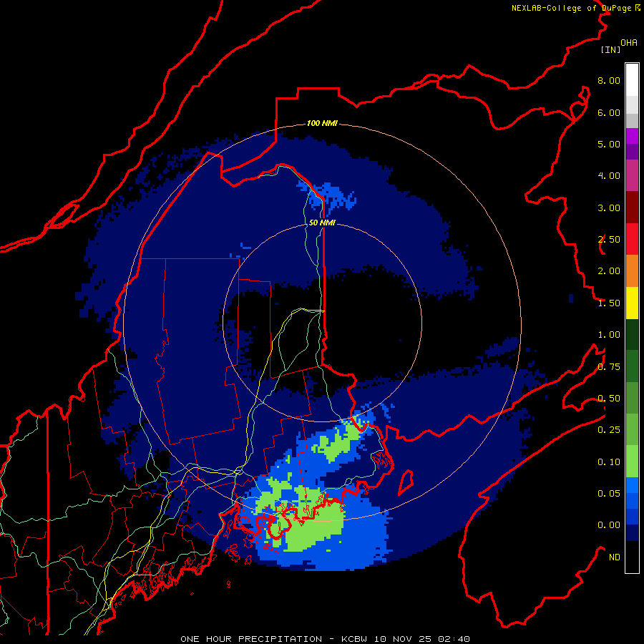Click the 50 NMI range ring label

[322, 223]
